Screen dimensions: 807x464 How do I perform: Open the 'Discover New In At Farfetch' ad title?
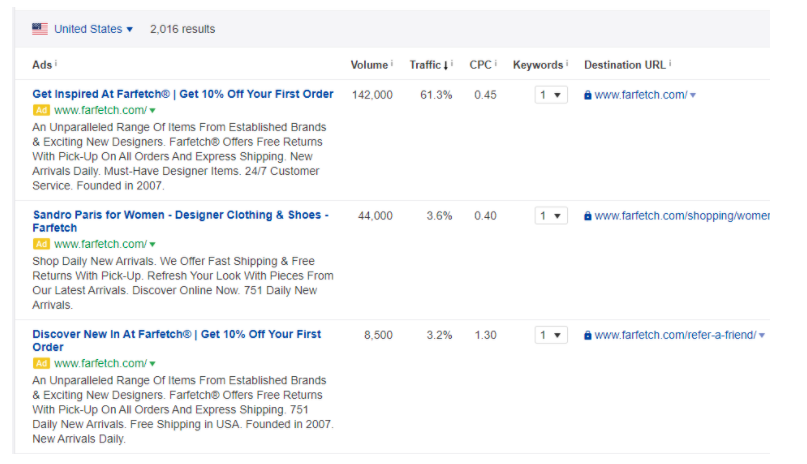pyautogui.click(x=176, y=341)
